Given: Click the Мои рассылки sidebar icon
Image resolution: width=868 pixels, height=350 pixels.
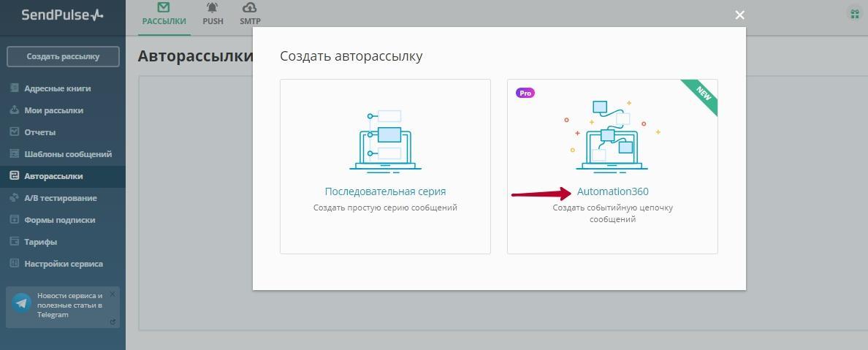Looking at the screenshot, I should (15, 110).
